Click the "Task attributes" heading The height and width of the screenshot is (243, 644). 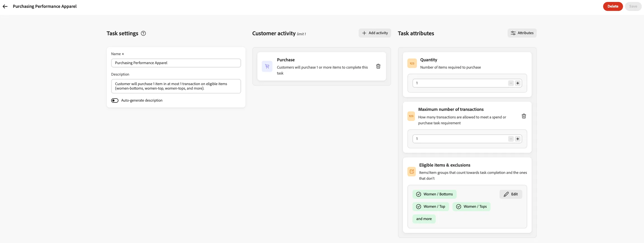(x=416, y=33)
